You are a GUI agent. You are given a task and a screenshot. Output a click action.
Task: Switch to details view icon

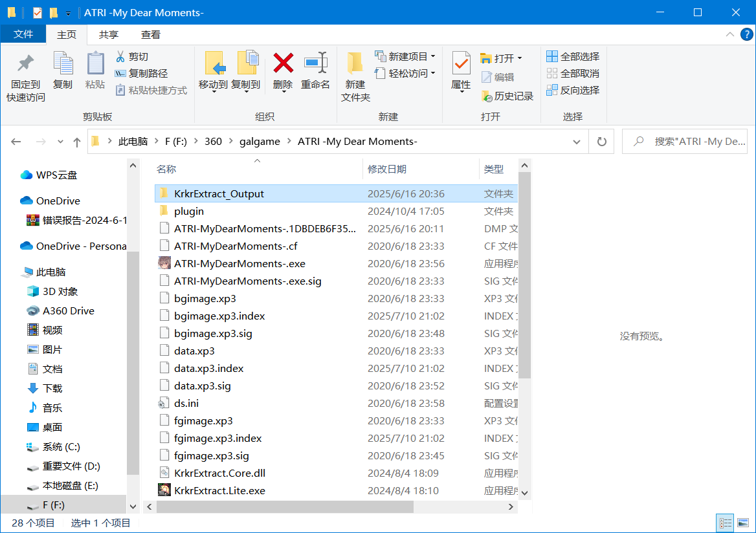[725, 523]
